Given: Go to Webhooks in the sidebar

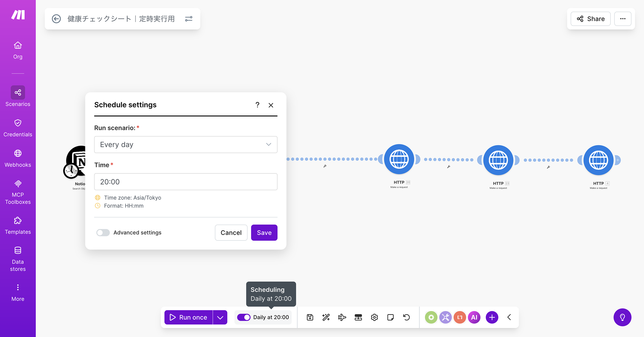Looking at the screenshot, I should 18,158.
